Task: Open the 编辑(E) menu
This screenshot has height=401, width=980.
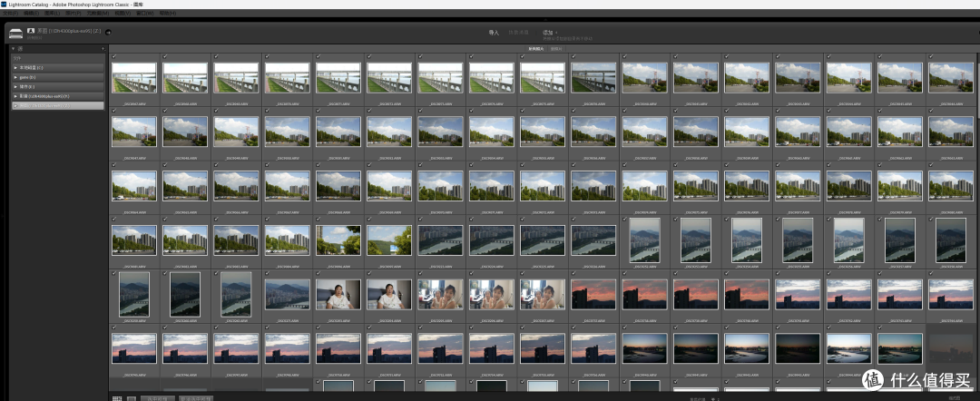Action: (x=31, y=13)
